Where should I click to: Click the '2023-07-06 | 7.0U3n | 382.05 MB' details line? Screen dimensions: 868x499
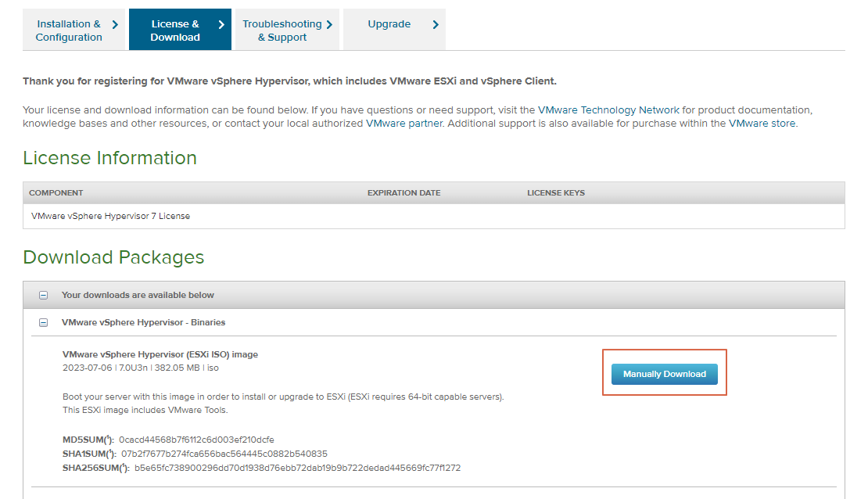141,368
